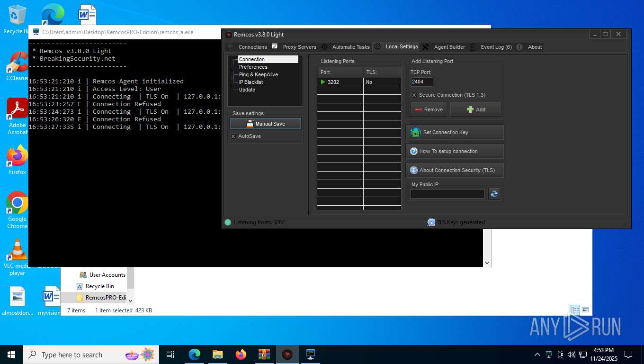644x364 pixels.
Task: Open Firefox desktop shortcut
Action: click(x=17, y=160)
